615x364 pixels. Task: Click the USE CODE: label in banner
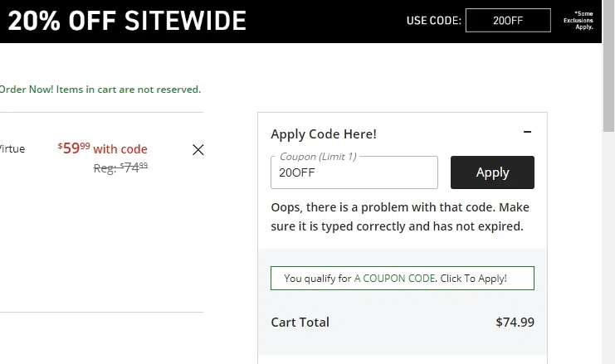pos(433,20)
